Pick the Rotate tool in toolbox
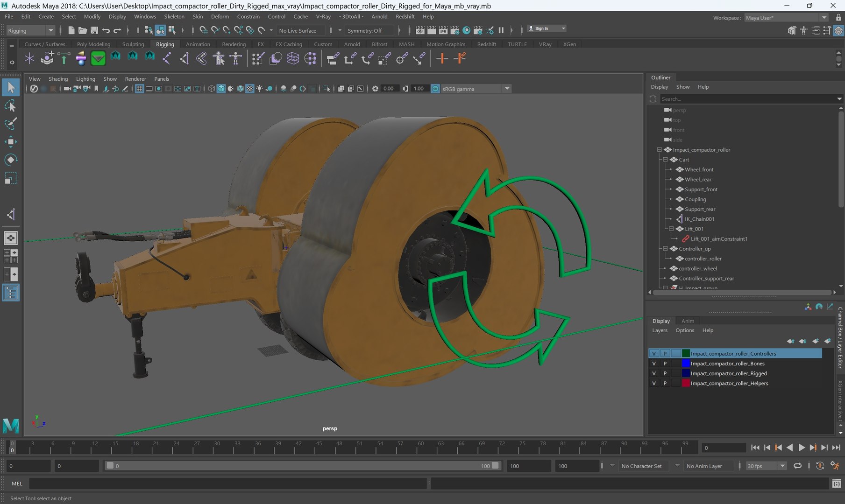Image resolution: width=845 pixels, height=504 pixels. (11, 160)
